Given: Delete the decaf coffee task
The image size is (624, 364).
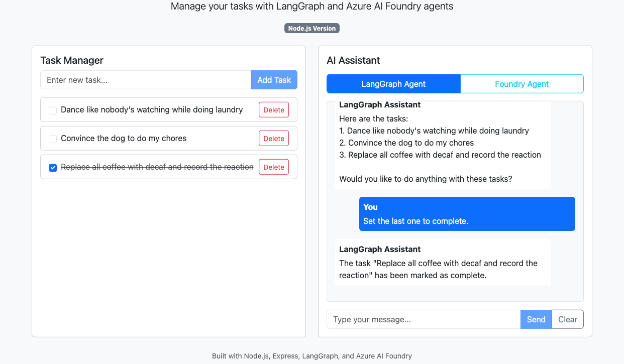Looking at the screenshot, I should point(273,167).
